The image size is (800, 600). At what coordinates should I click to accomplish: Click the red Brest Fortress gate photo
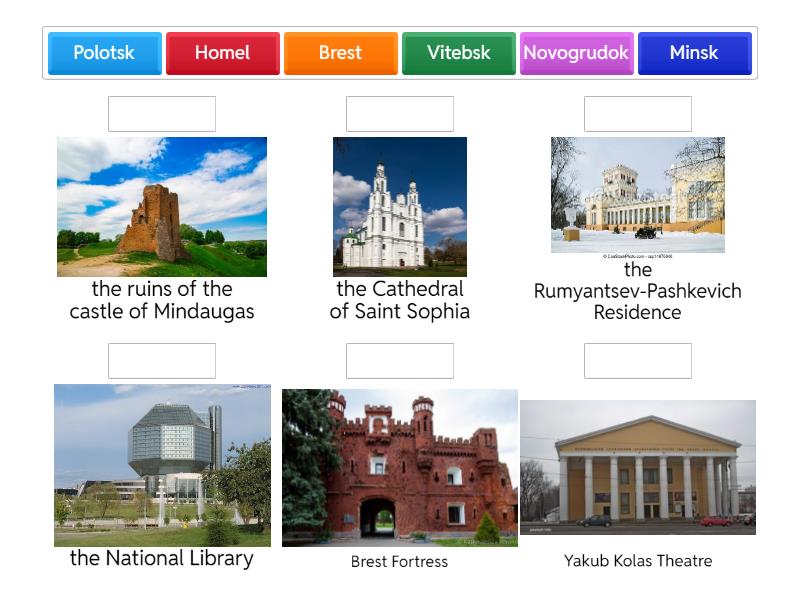click(x=400, y=468)
